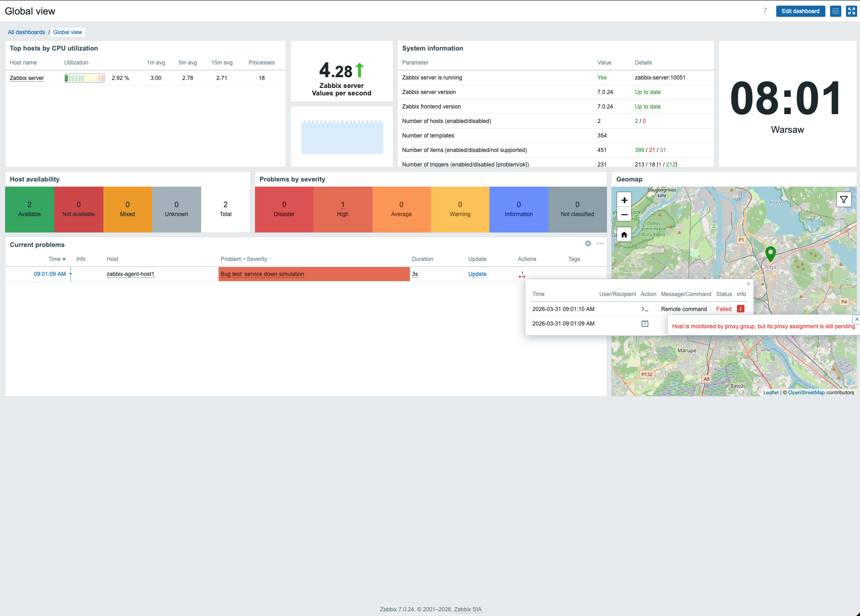
Task: Click the map zoom out minus button
Action: coord(624,215)
